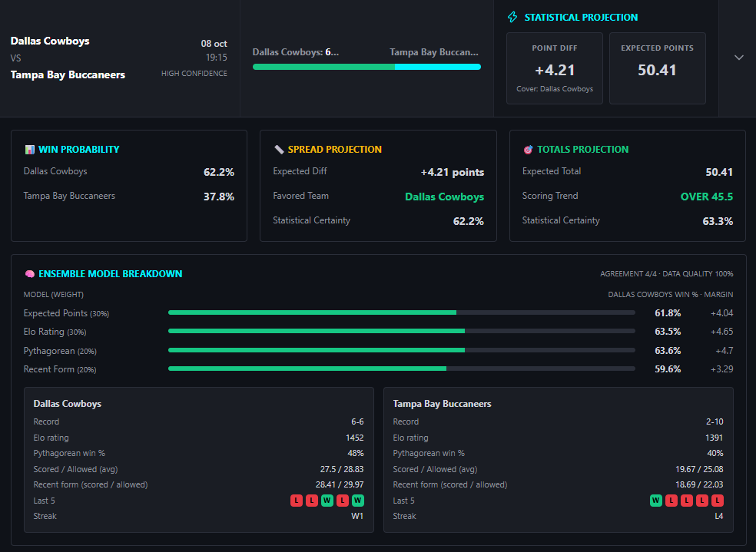756x552 pixels.
Task: Click the Elo Rating model progress bar
Action: point(401,331)
